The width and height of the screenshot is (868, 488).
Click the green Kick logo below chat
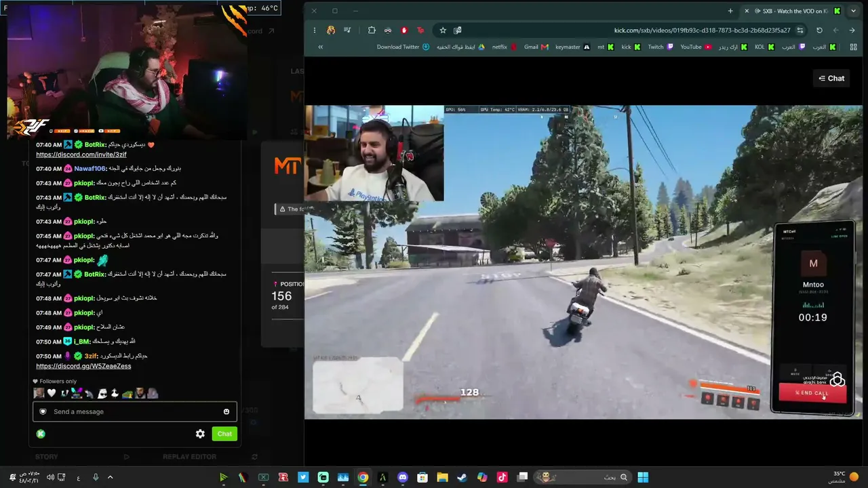(x=41, y=434)
